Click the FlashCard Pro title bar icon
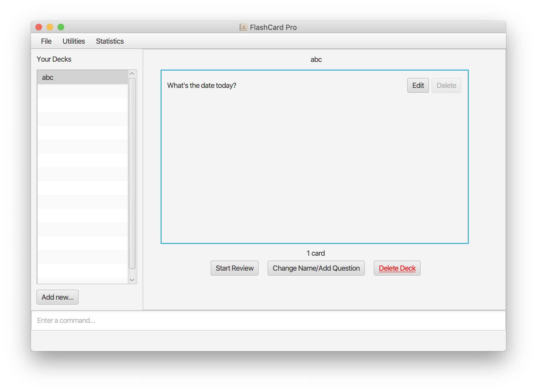This screenshot has height=392, width=537. (x=243, y=27)
